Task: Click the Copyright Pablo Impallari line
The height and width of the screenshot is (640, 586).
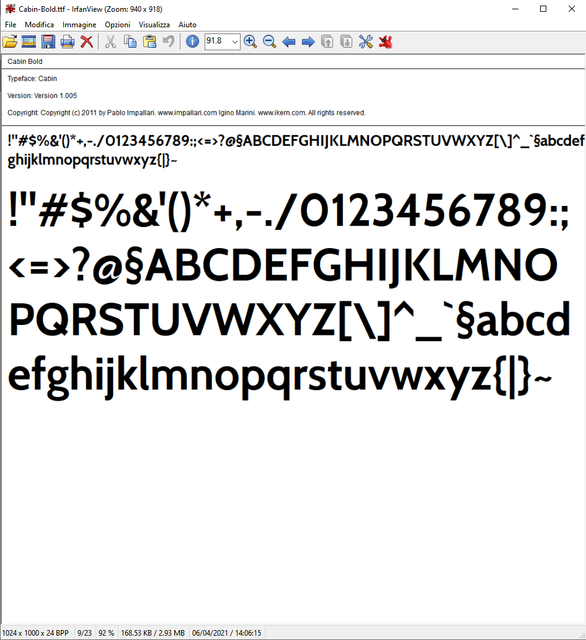Action: (186, 113)
